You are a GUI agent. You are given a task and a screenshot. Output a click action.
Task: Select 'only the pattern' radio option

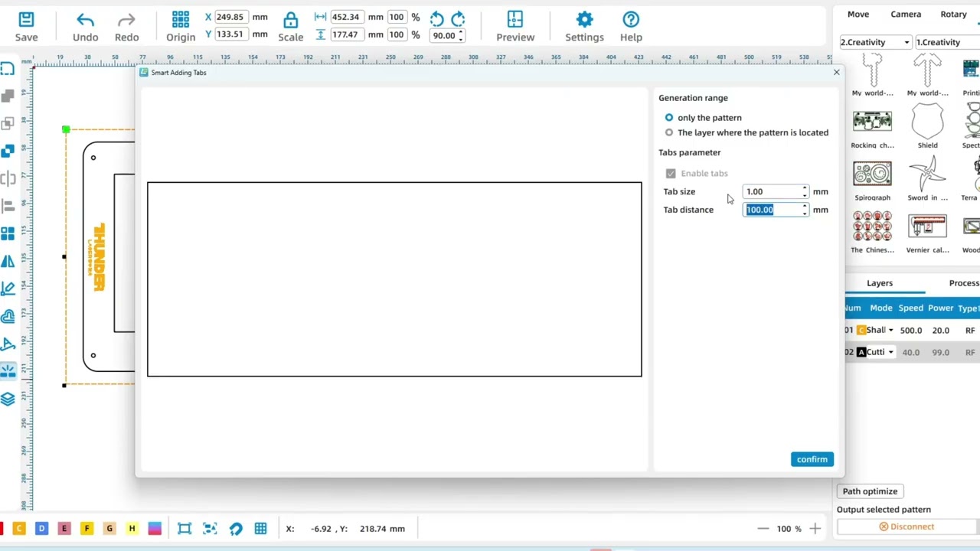coord(669,118)
